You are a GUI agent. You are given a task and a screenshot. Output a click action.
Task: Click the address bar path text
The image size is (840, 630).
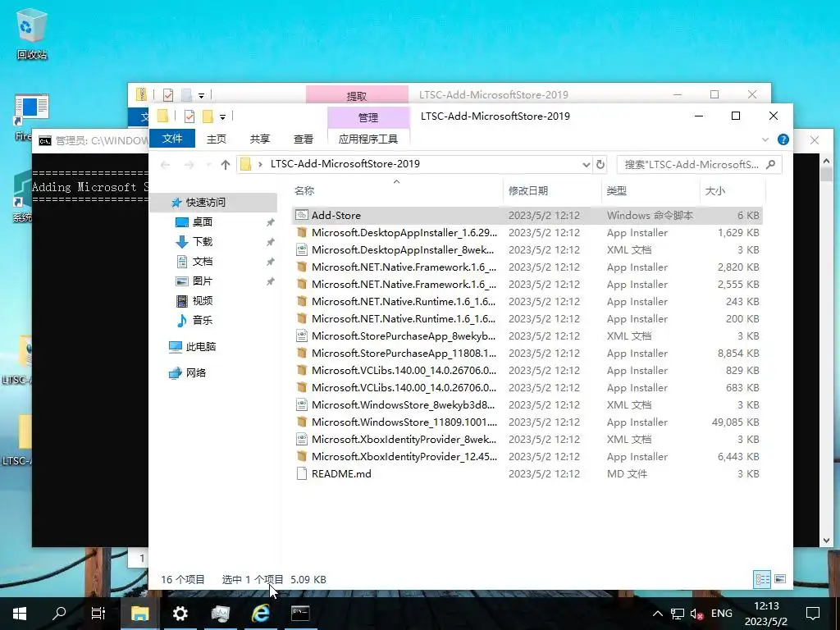coord(345,164)
